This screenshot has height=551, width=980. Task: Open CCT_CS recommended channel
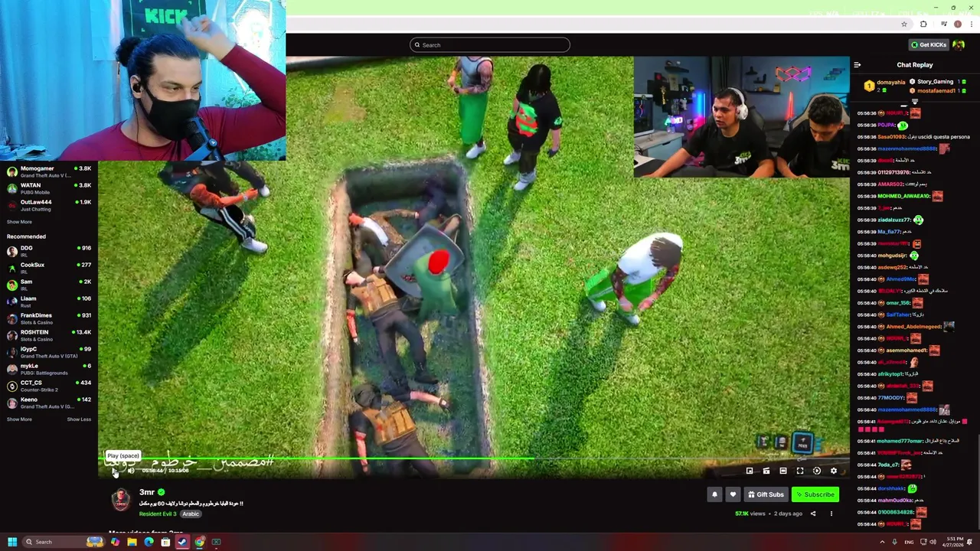tap(49, 386)
